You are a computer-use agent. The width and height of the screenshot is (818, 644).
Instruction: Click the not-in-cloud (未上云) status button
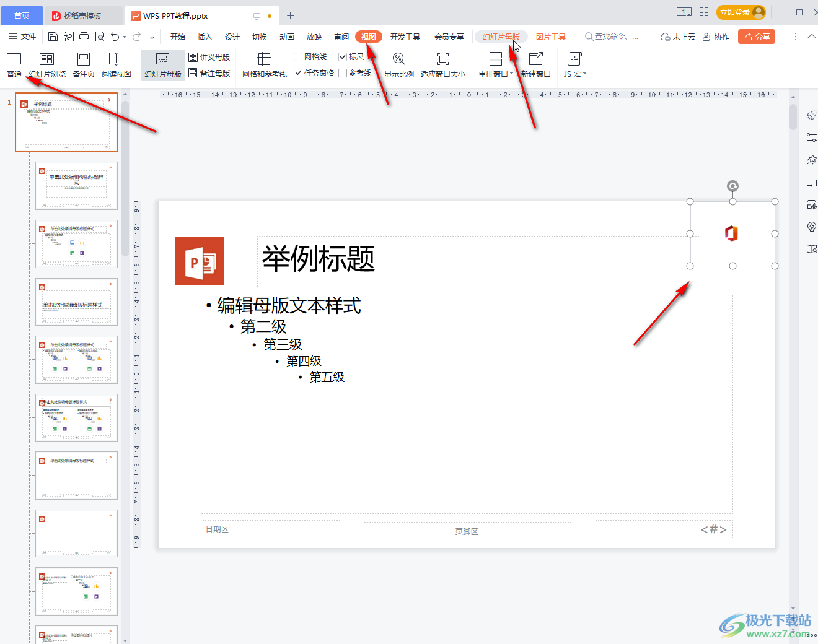coord(678,37)
